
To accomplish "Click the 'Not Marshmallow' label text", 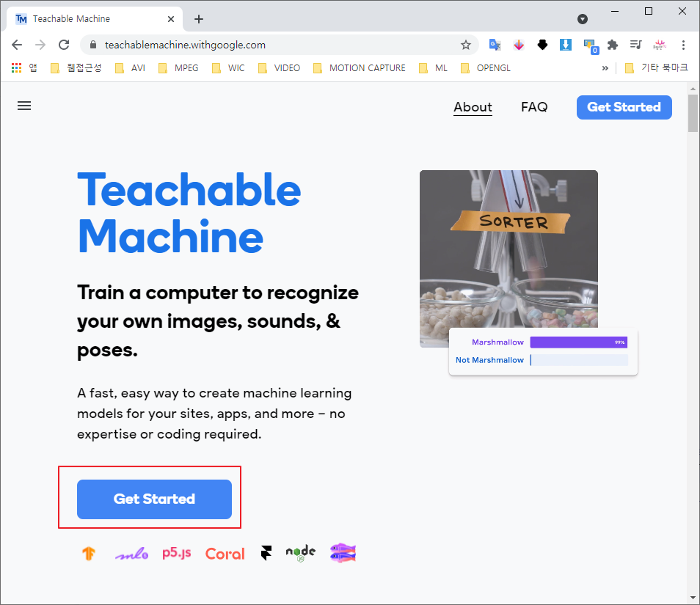I will pyautogui.click(x=489, y=360).
